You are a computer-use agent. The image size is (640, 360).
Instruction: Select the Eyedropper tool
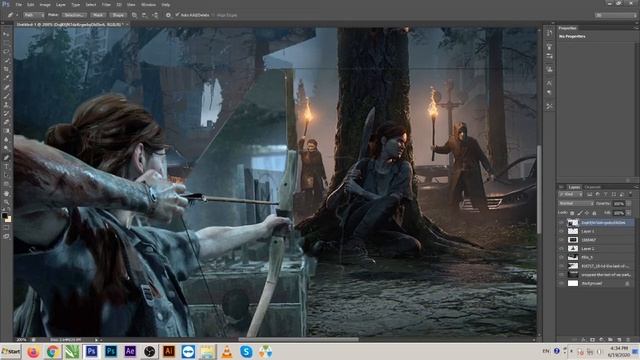coord(6,78)
